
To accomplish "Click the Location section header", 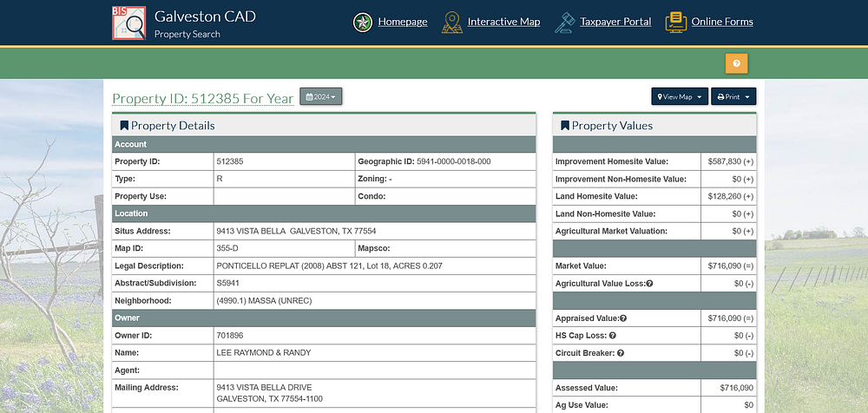I will (x=324, y=213).
